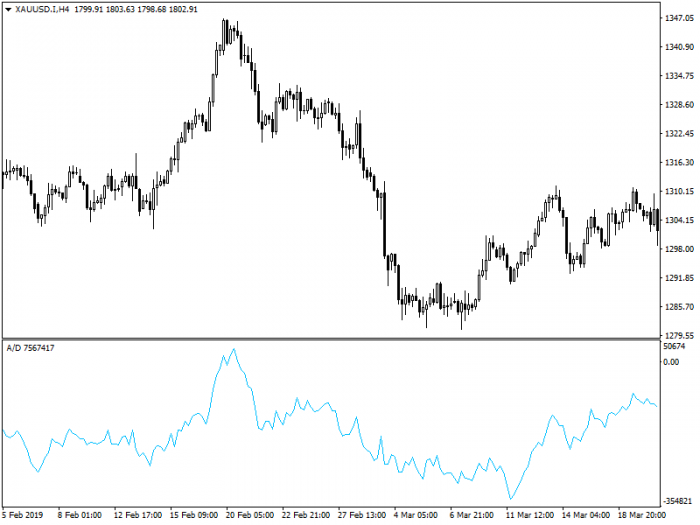This screenshot has height=525, width=700.
Task: Click the 1298.00 price scale label
Action: click(x=679, y=249)
